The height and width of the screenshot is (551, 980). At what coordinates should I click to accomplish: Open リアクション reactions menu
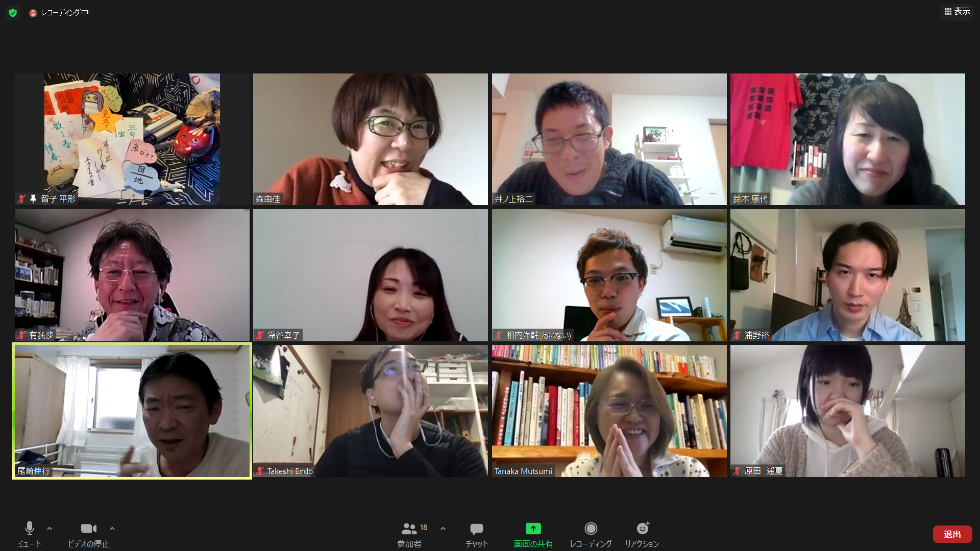tap(642, 534)
